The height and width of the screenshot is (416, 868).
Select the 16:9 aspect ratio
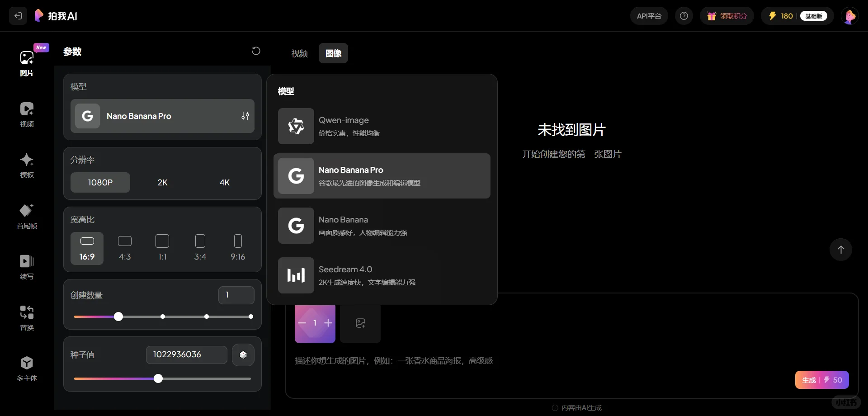pos(87,248)
